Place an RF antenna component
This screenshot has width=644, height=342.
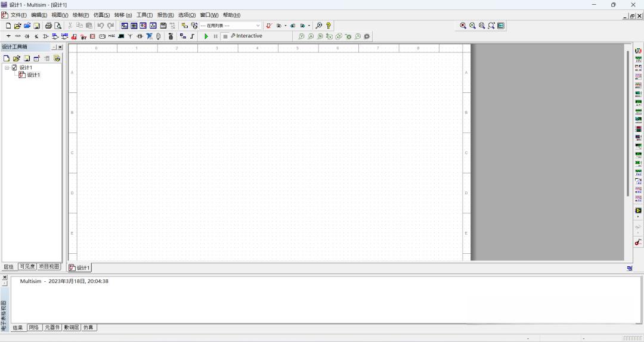(130, 36)
